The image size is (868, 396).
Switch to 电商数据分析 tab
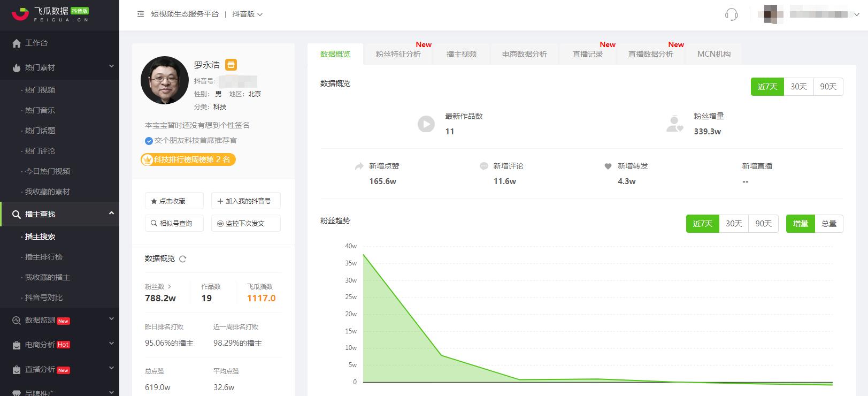pyautogui.click(x=525, y=54)
